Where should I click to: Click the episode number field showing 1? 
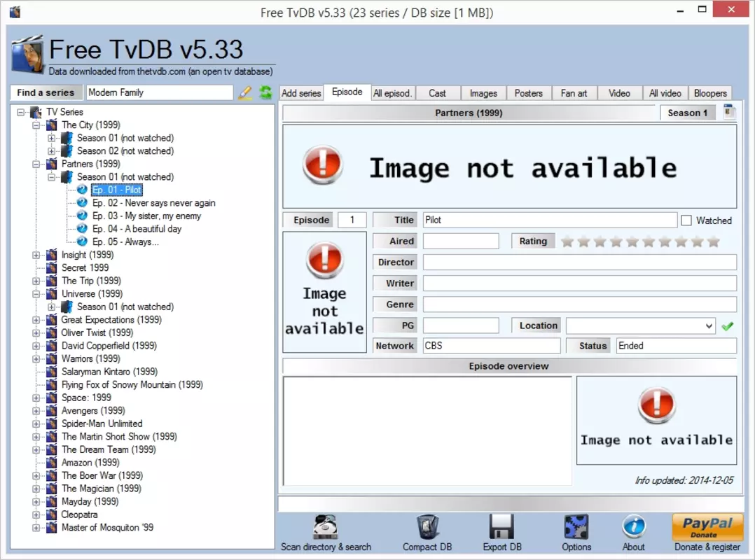pos(352,220)
